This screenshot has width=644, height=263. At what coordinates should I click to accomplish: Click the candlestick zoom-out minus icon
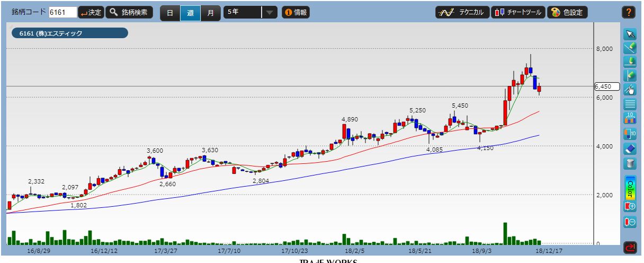[630, 222]
